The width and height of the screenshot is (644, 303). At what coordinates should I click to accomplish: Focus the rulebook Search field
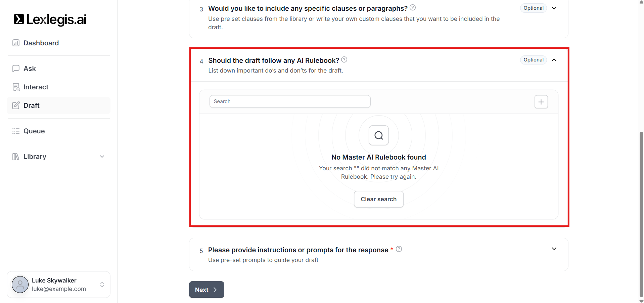click(x=290, y=101)
